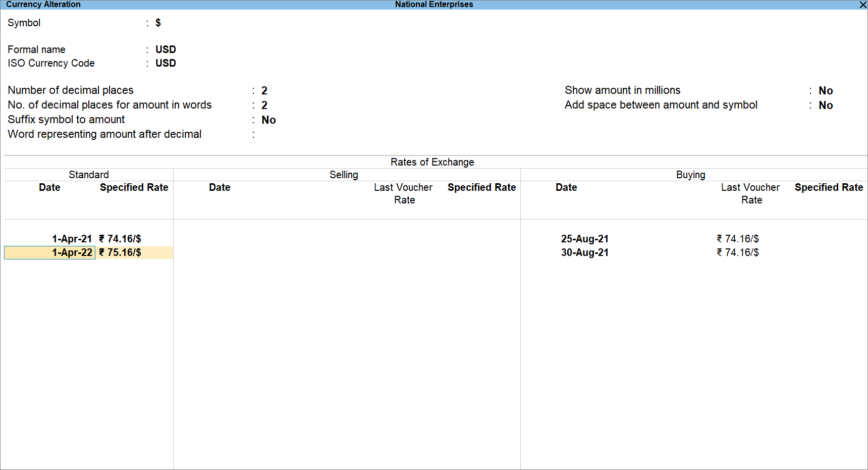Close the Currency Alteration screen

click(x=863, y=5)
